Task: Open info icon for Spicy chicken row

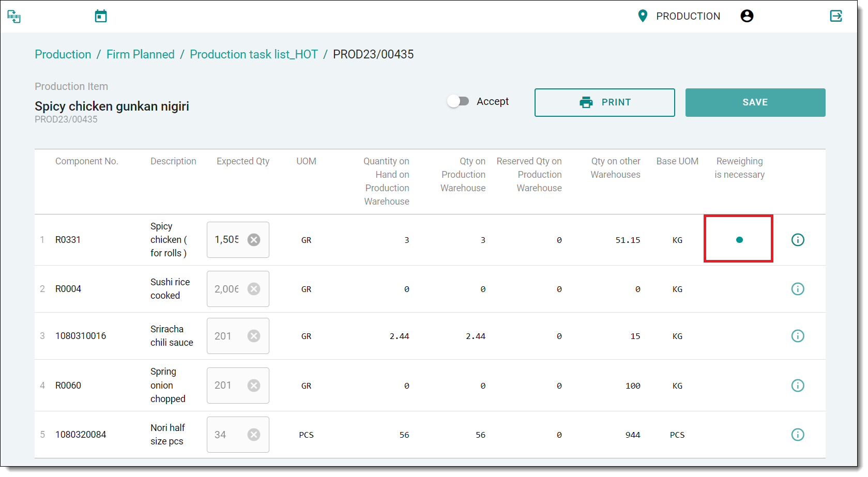Action: pyautogui.click(x=798, y=240)
